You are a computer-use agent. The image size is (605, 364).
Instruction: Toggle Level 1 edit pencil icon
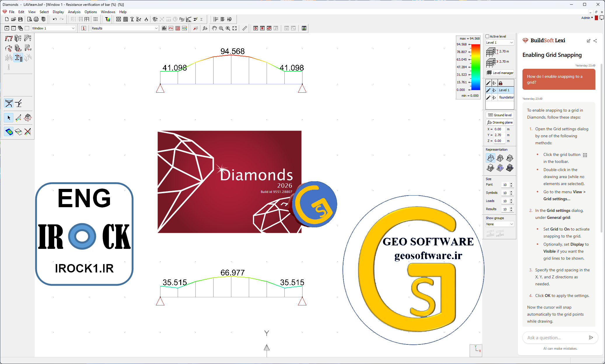coord(488,90)
